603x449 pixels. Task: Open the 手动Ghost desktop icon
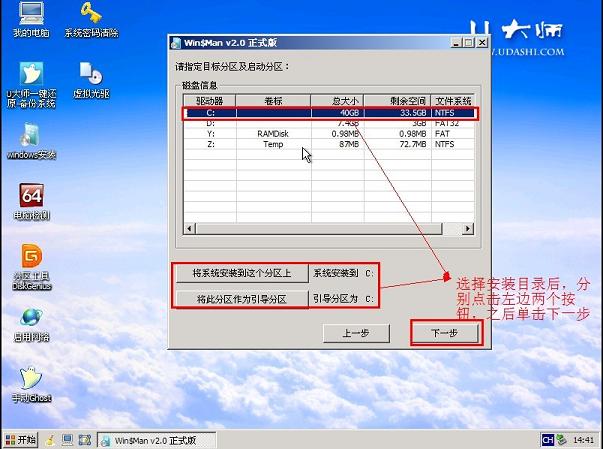tap(31, 384)
